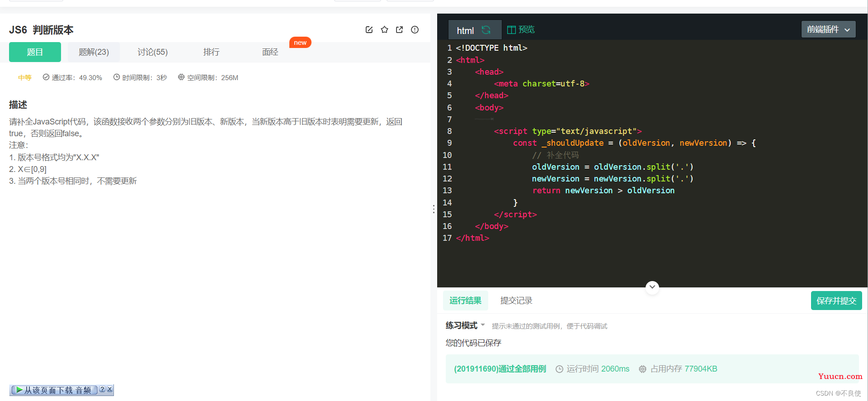Place cursor on the return newVersion line
This screenshot has height=401, width=868.
(x=603, y=191)
